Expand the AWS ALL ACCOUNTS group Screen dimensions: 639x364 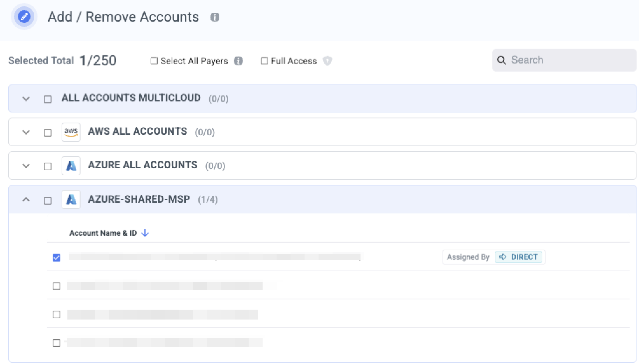coord(26,132)
